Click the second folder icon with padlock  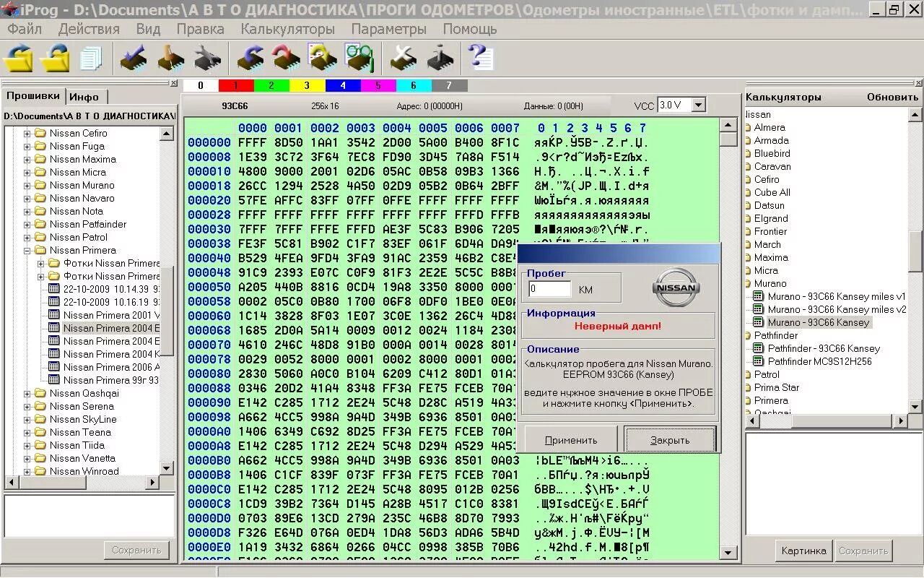point(55,58)
